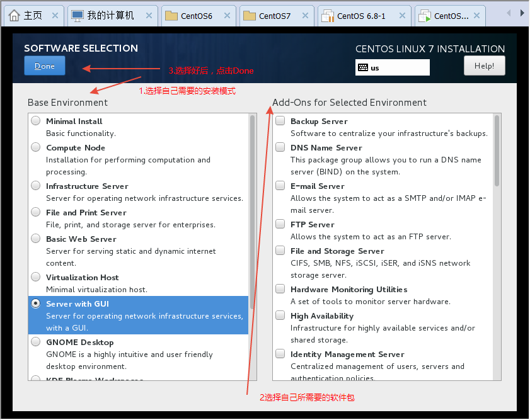Choose File and Print Server option
This screenshot has width=530, height=420.
(36, 212)
